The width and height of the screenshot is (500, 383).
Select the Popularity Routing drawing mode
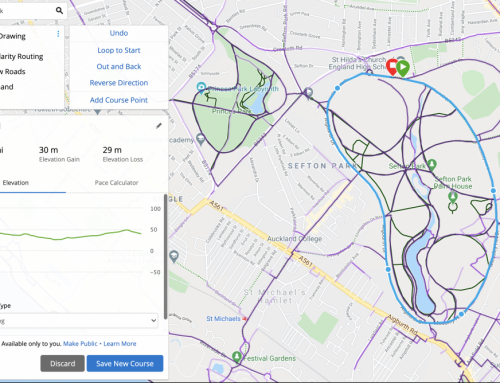point(21,56)
